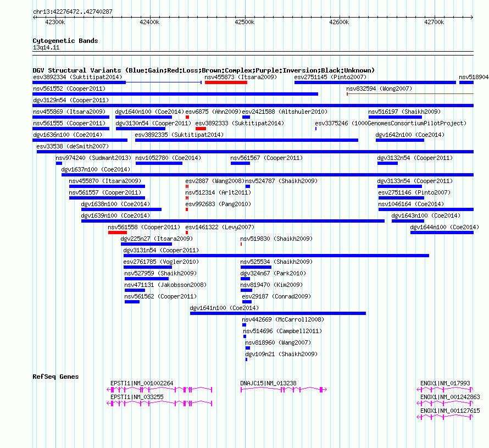Click the esv3892334 (Suktitipat2014) variant label
Viewport: 489px width, 448px height.
click(x=77, y=77)
